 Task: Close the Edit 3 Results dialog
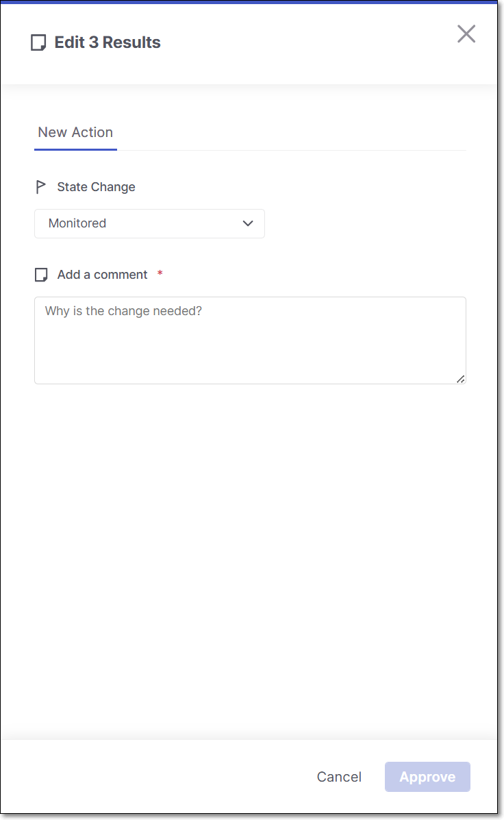tap(466, 34)
